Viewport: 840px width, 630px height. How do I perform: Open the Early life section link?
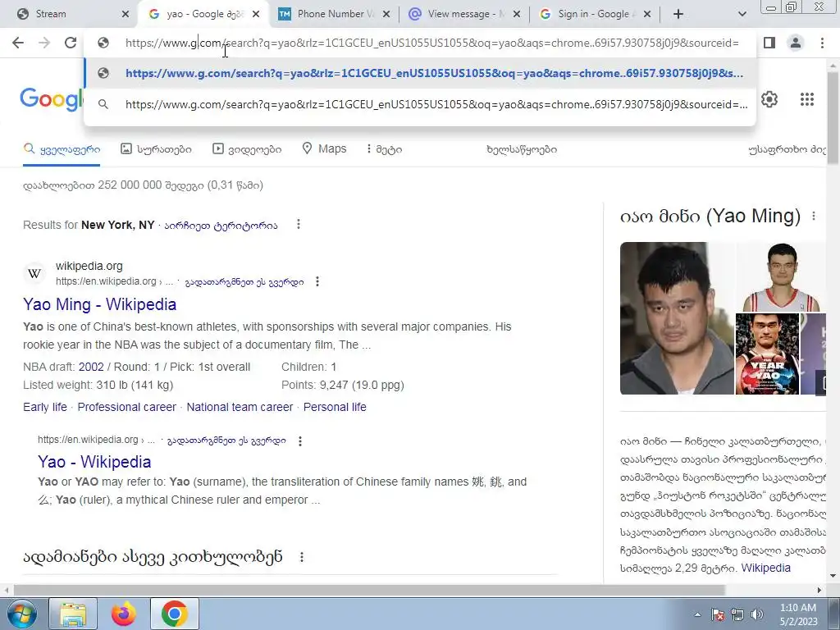(45, 407)
